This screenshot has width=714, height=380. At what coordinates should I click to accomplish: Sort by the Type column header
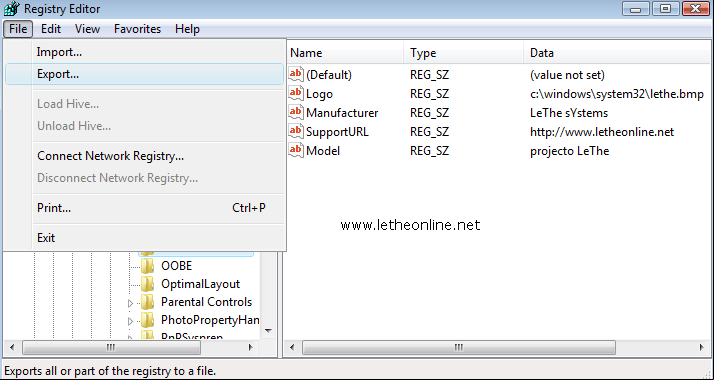tap(464, 53)
